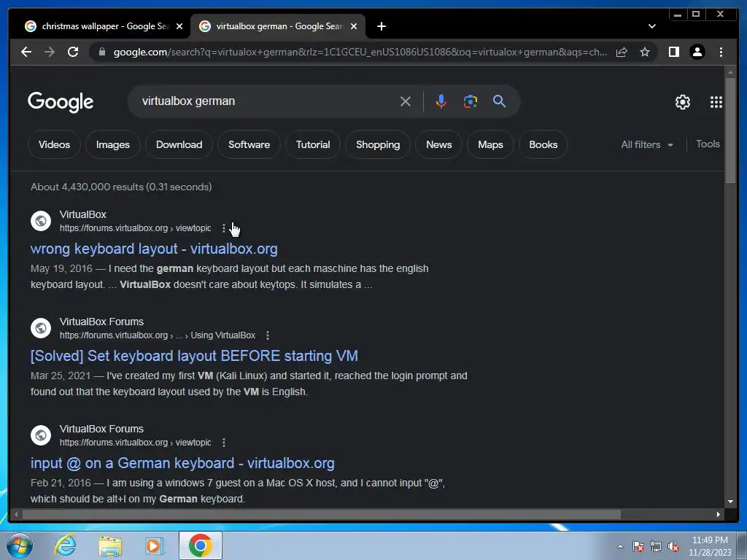Open '[Solved] Set keyboard layout BEFORE starting VM'
Screen dimensions: 747x560
click(x=194, y=356)
